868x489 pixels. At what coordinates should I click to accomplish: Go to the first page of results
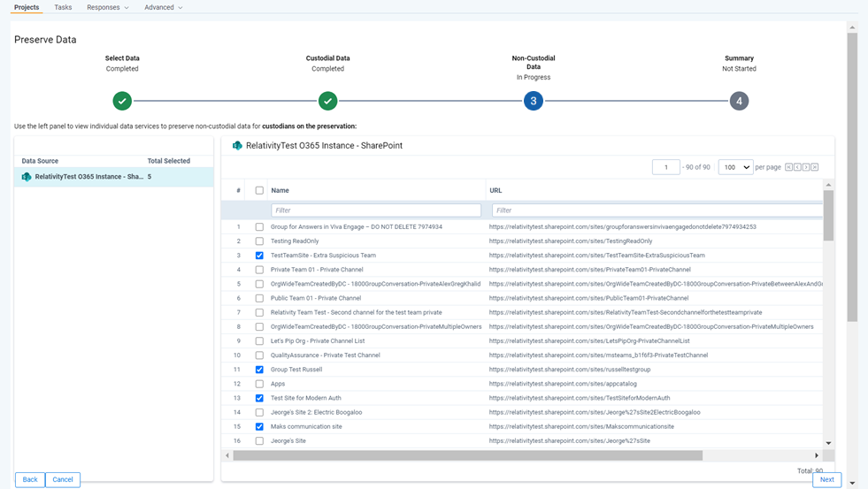click(789, 167)
